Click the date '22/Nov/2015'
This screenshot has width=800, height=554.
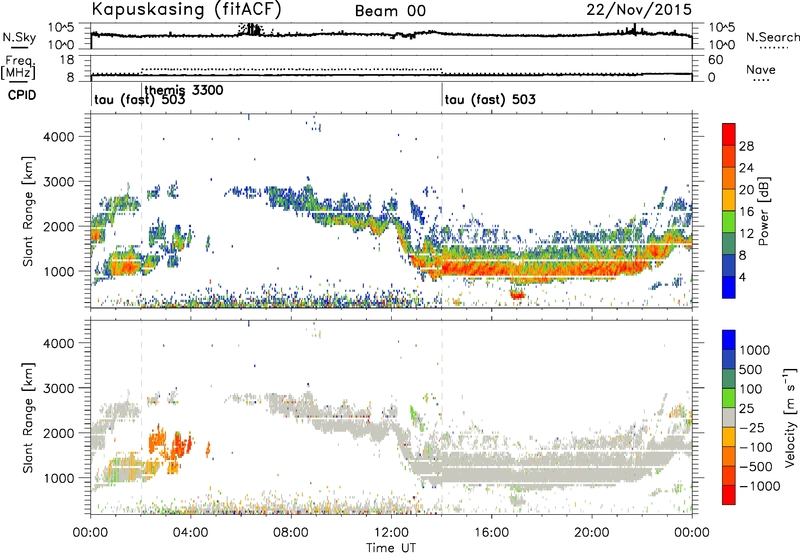[639, 9]
